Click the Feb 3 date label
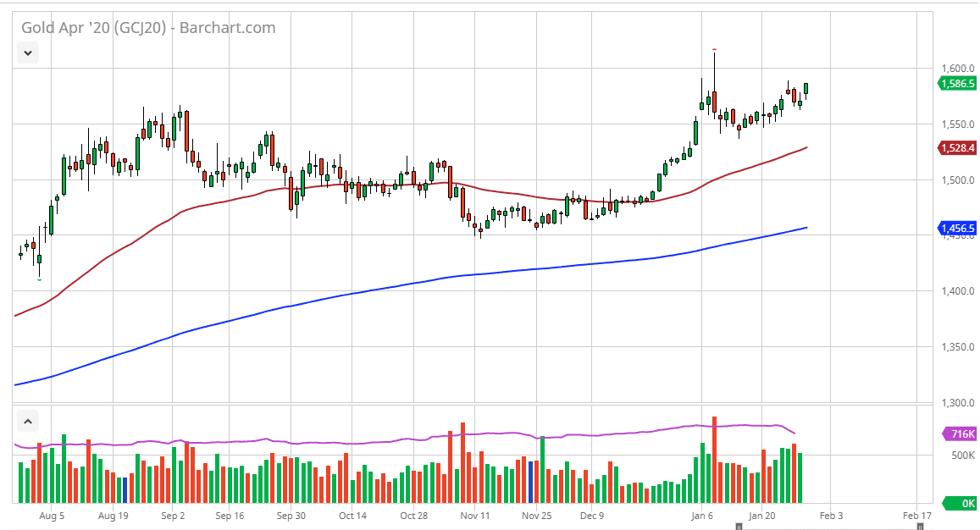 click(831, 515)
